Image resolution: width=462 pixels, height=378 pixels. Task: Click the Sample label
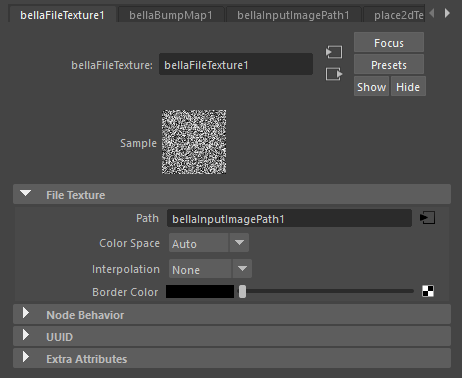[x=138, y=143]
